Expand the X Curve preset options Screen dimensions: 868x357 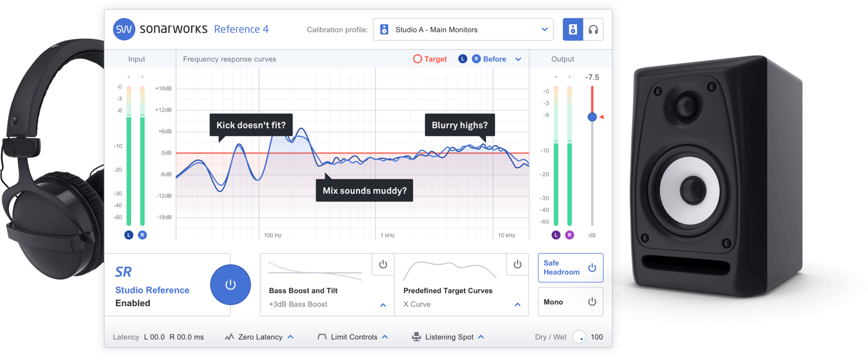coord(518,305)
